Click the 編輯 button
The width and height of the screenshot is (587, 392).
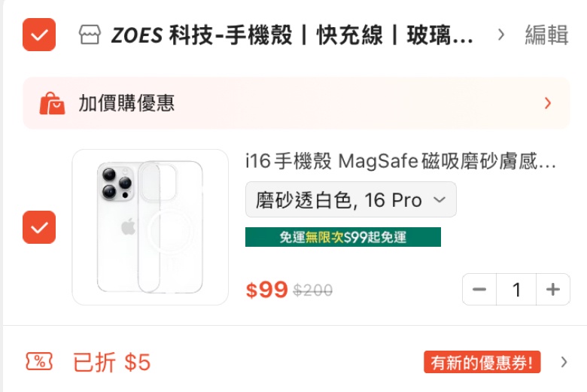546,35
